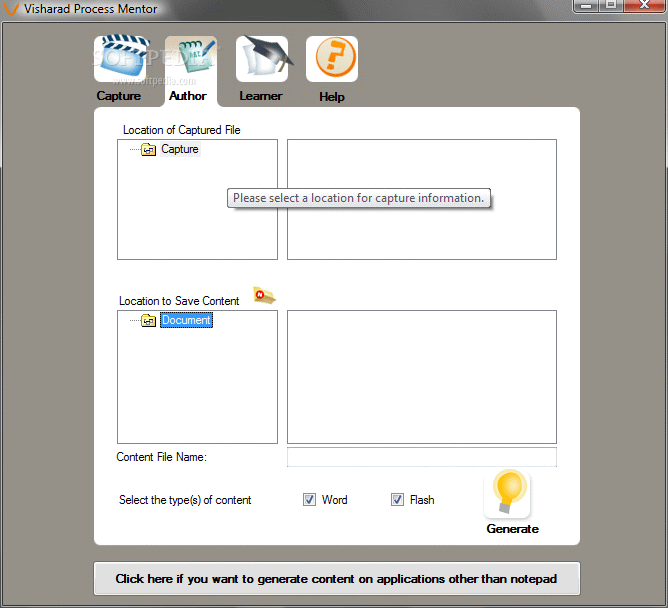Click the Generate light bulb icon
Screen dimensions: 668x608
507,493
